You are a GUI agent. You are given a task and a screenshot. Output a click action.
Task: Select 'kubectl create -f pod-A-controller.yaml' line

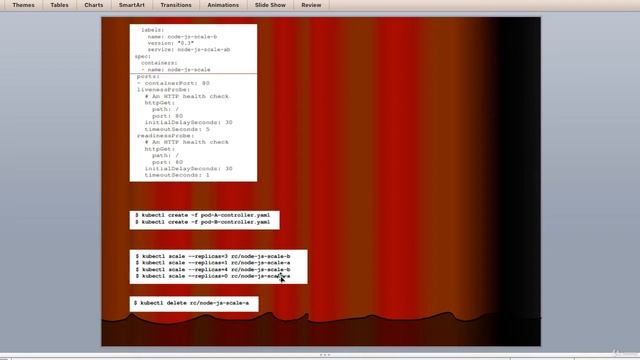(202, 215)
